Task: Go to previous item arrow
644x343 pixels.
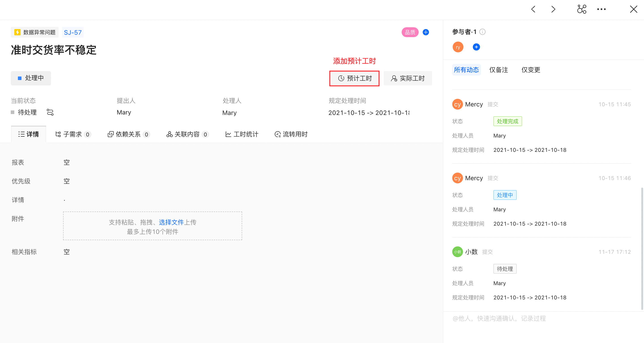Action: [x=533, y=9]
